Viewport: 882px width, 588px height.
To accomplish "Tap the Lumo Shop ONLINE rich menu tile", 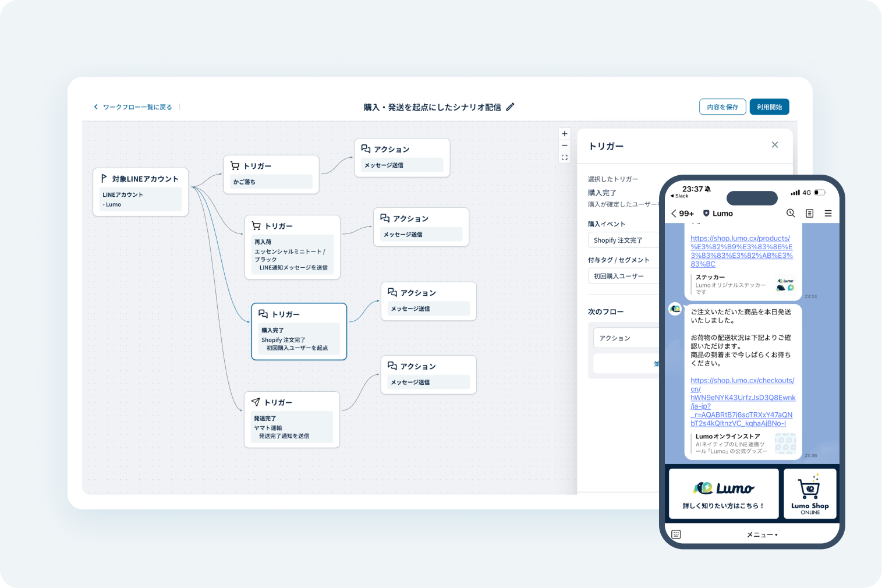I will click(x=809, y=494).
